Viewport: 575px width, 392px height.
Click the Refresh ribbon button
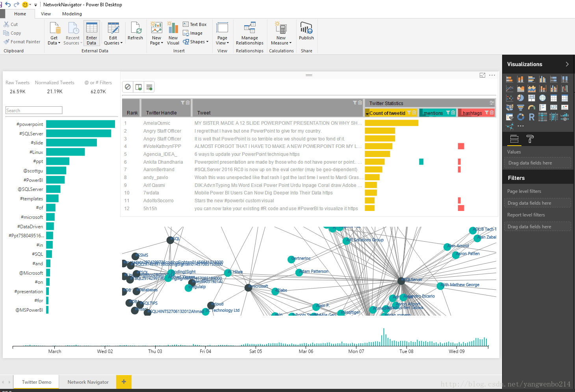pyautogui.click(x=135, y=31)
